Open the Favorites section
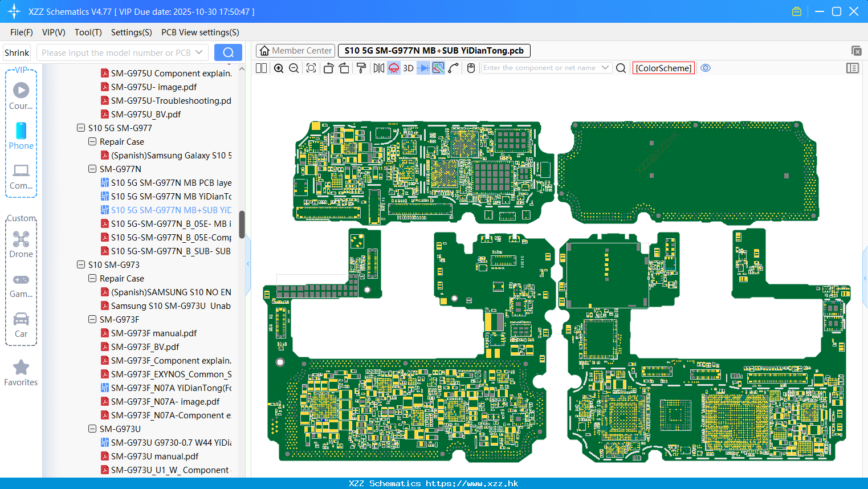Viewport: 868px width, 489px height. click(21, 373)
